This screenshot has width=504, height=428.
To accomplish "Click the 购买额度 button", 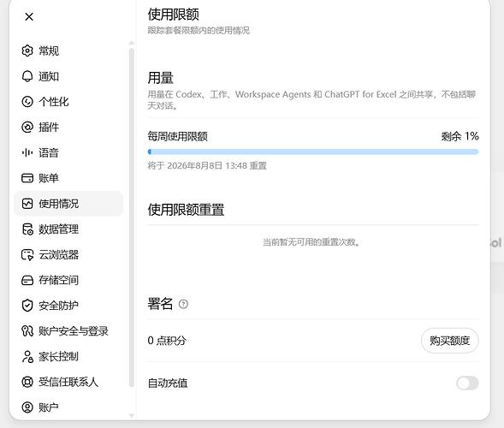I will 450,341.
